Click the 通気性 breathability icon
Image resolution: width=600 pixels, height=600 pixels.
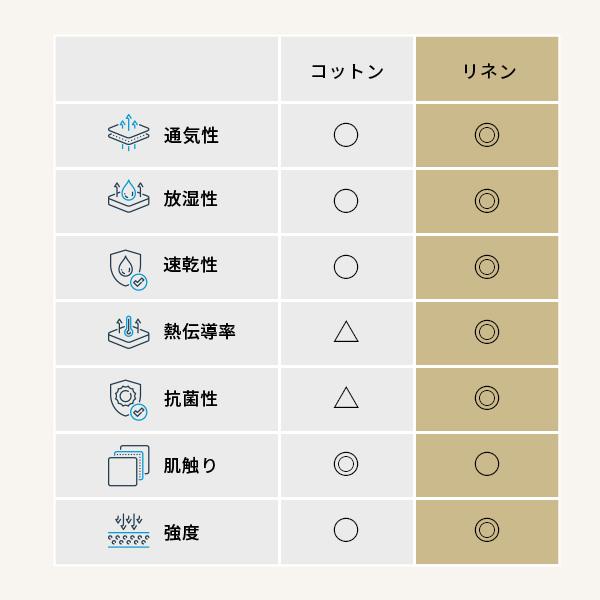[128, 134]
